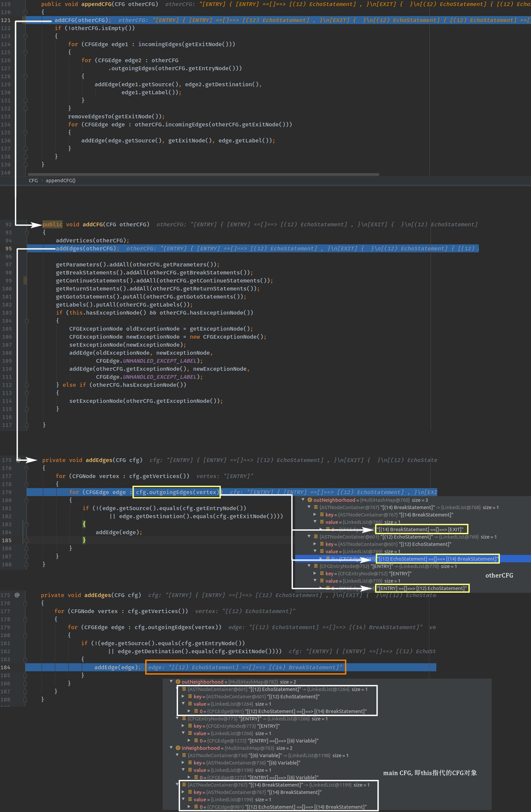Collapse the value LinkedList@1264 row

pyautogui.click(x=183, y=704)
